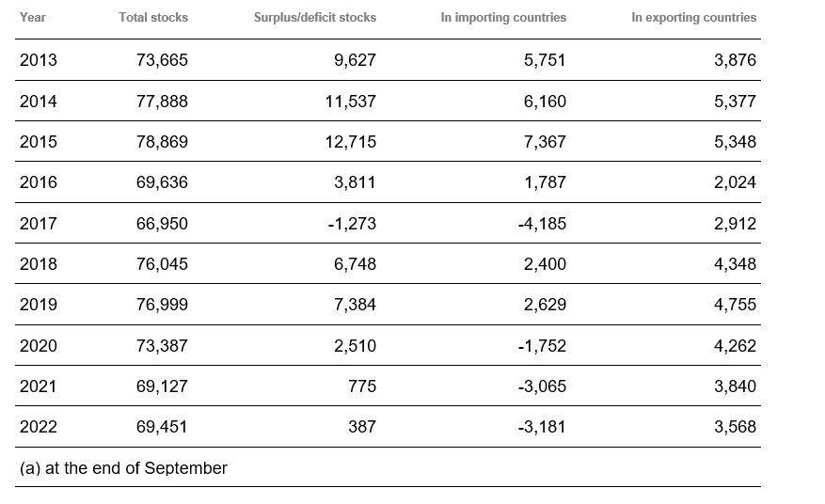The height and width of the screenshot is (504, 825).
Task: Click importing countries value -4,185
Action: 542,224
